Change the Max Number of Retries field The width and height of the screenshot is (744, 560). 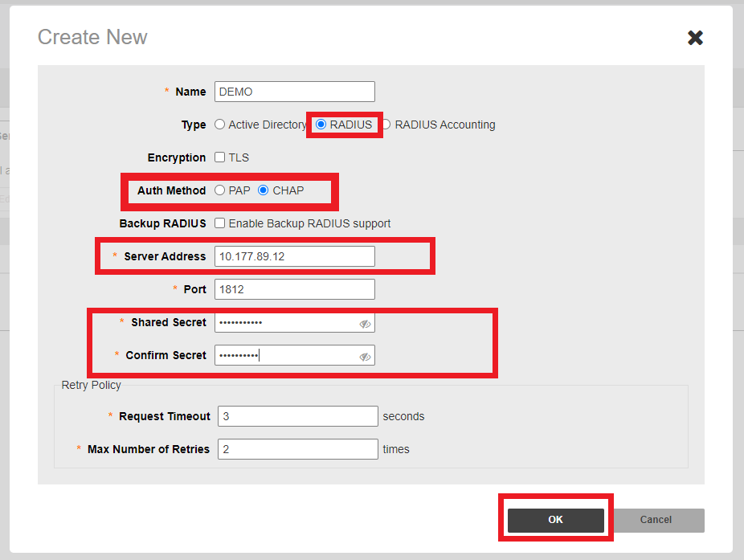297,449
